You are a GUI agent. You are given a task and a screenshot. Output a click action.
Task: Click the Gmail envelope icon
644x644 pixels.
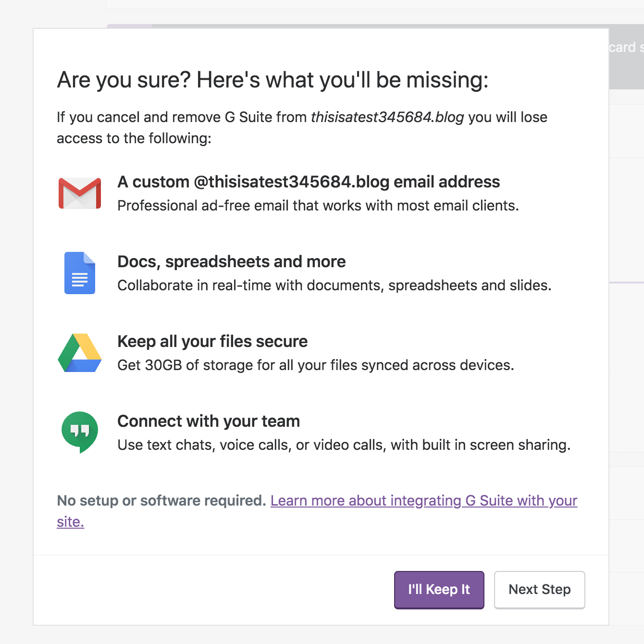tap(80, 193)
